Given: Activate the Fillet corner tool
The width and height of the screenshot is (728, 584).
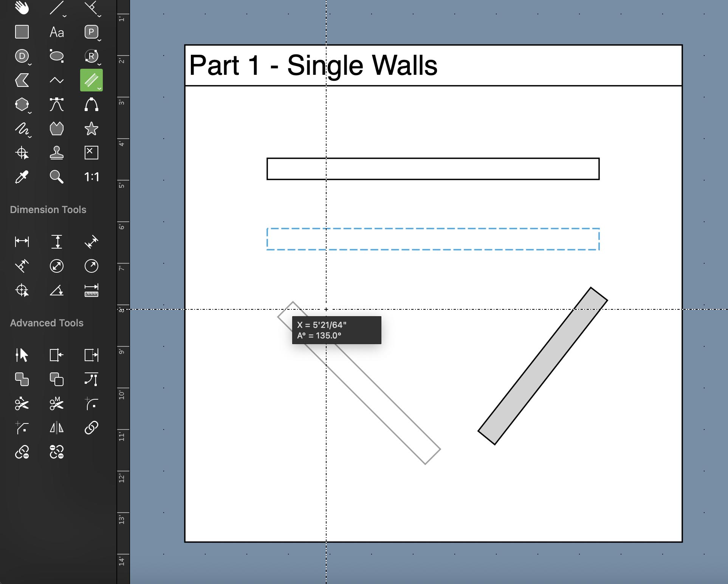Looking at the screenshot, I should pos(91,404).
